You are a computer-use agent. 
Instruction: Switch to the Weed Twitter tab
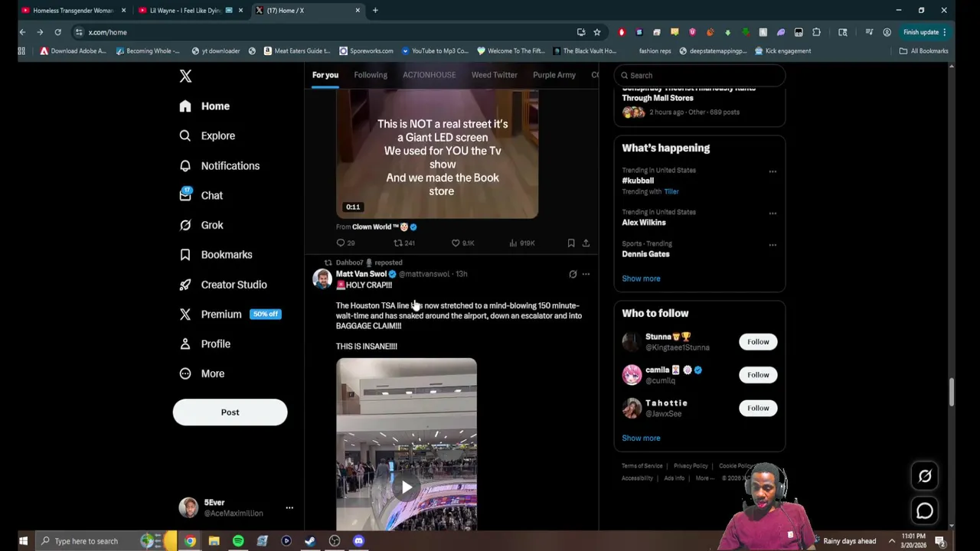click(494, 75)
